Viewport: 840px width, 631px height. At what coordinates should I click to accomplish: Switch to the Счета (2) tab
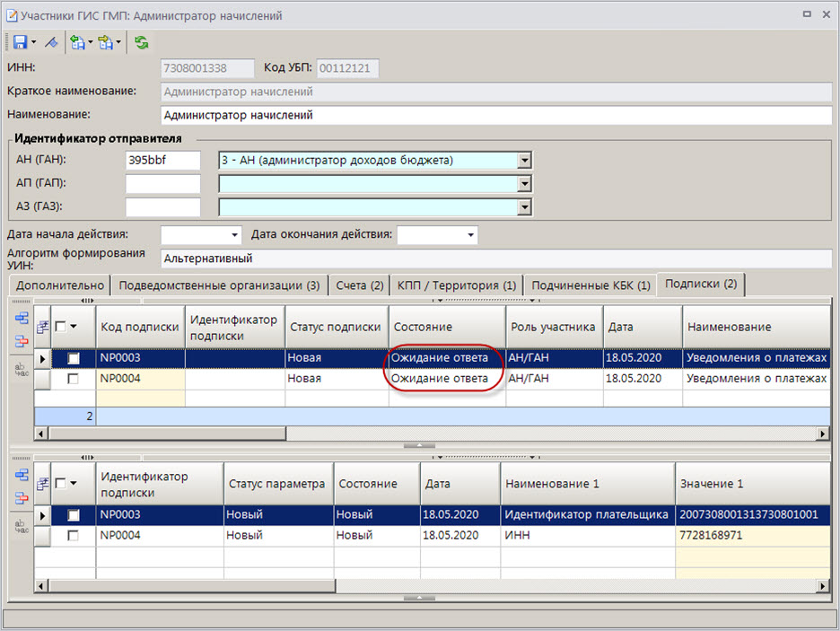point(359,285)
